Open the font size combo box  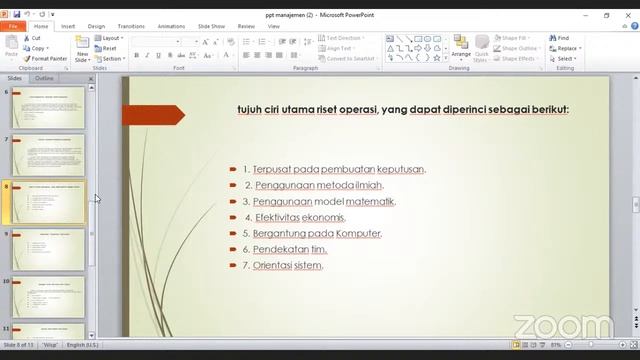pyautogui.click(x=190, y=42)
